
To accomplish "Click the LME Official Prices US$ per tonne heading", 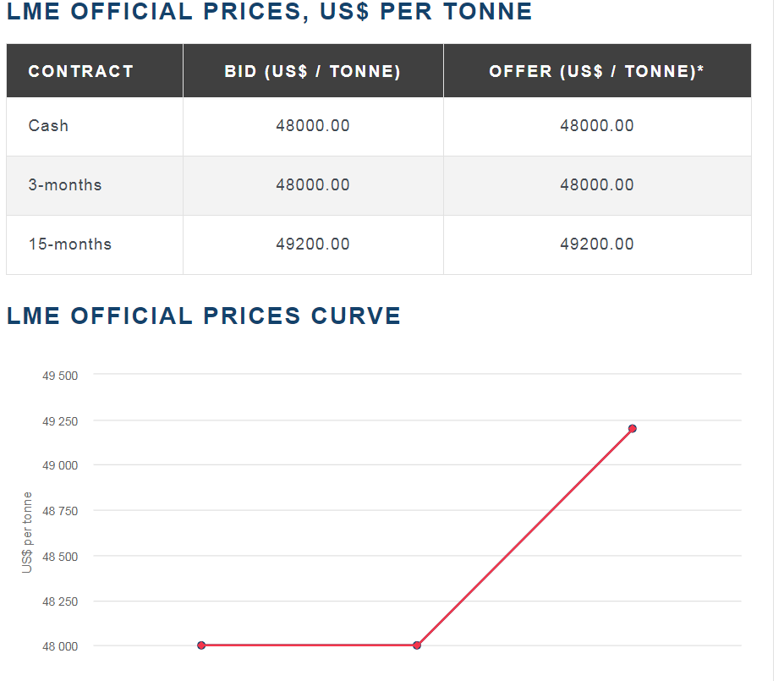I will pos(270,12).
